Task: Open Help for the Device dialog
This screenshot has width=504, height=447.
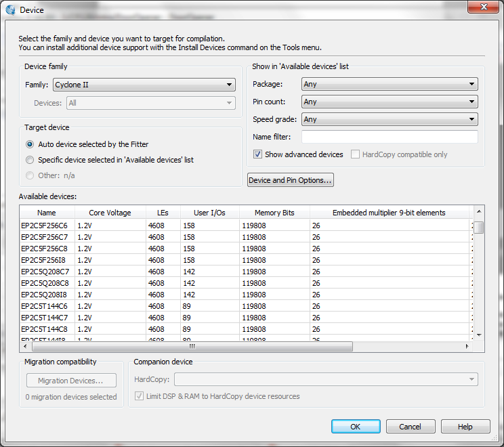Action: pos(465,427)
